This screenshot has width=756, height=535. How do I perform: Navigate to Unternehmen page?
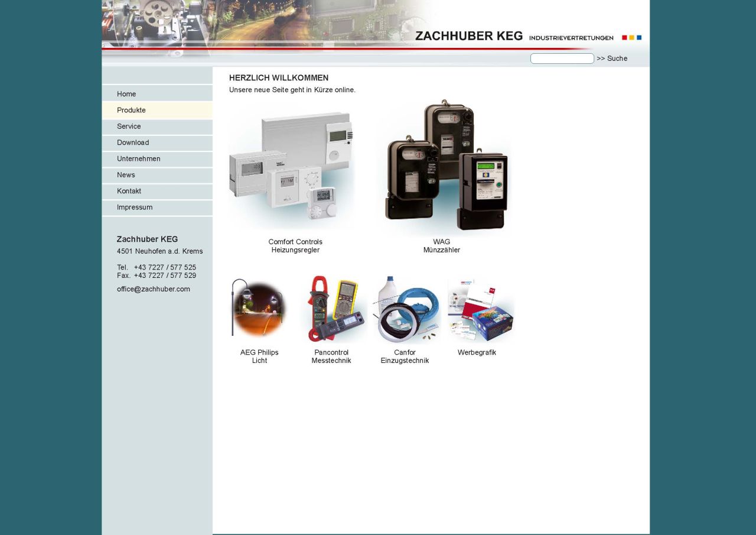139,159
